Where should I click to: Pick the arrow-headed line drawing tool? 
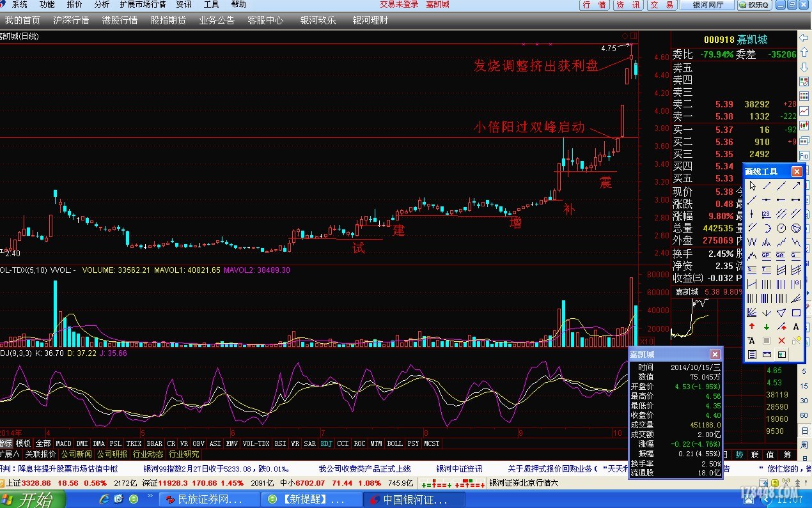coord(796,186)
